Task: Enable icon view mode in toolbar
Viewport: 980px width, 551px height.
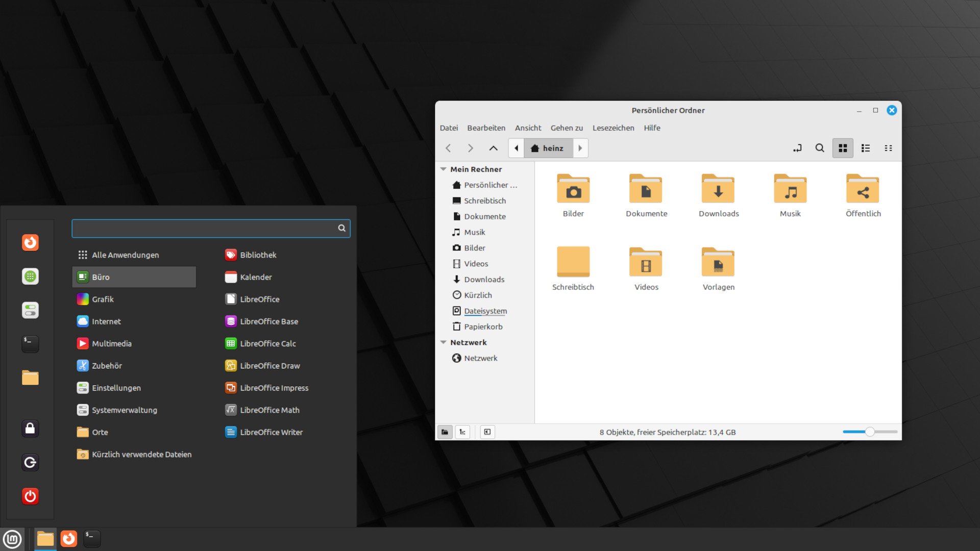Action: pyautogui.click(x=843, y=148)
